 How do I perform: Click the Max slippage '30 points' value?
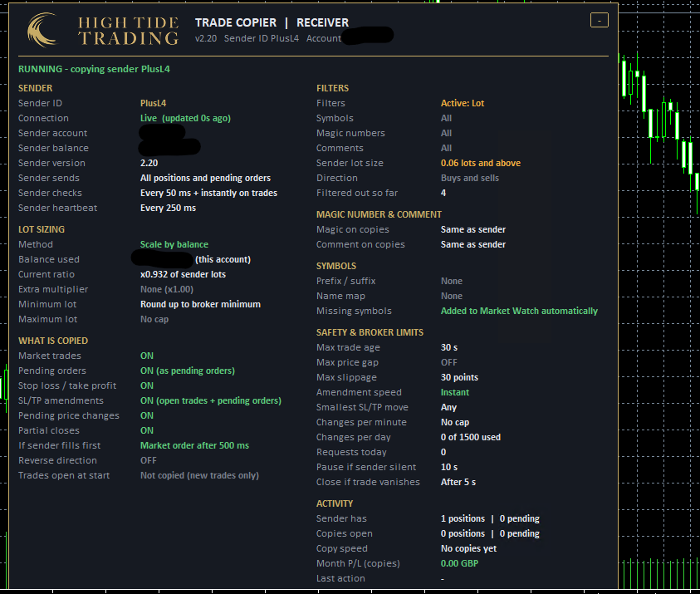coord(459,377)
